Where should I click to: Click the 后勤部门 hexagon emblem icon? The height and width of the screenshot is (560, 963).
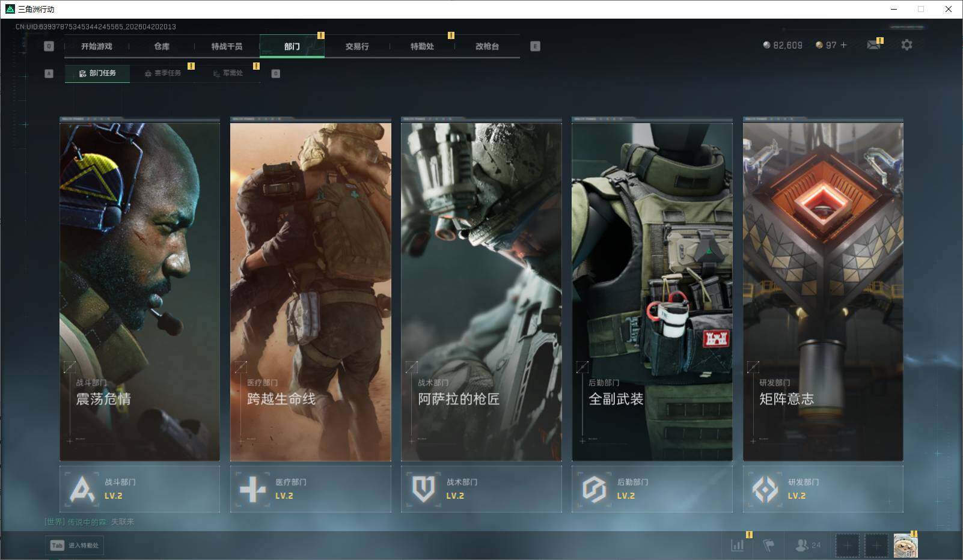594,489
